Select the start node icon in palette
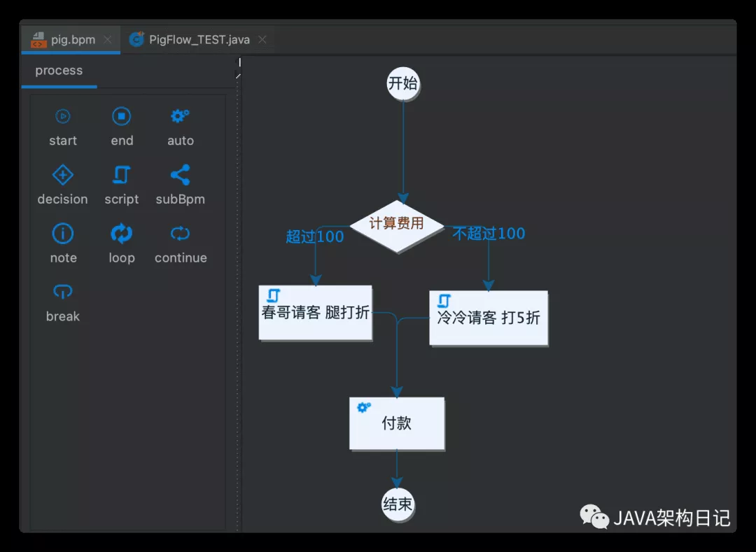The image size is (756, 552). [63, 116]
